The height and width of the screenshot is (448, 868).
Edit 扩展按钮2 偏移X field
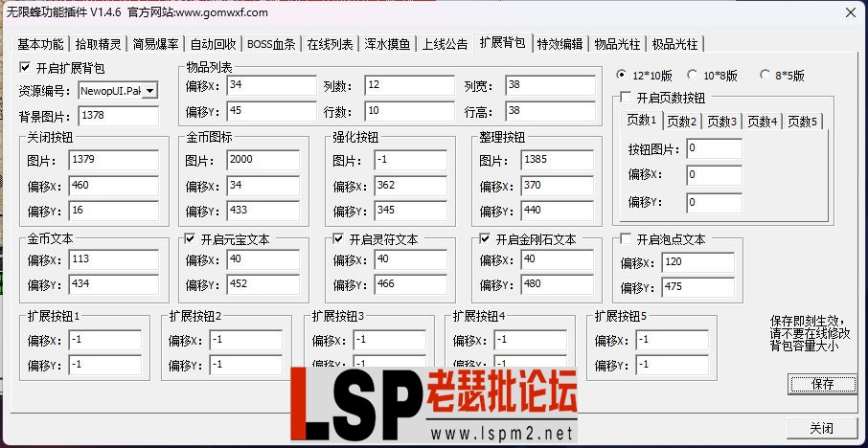tap(246, 340)
